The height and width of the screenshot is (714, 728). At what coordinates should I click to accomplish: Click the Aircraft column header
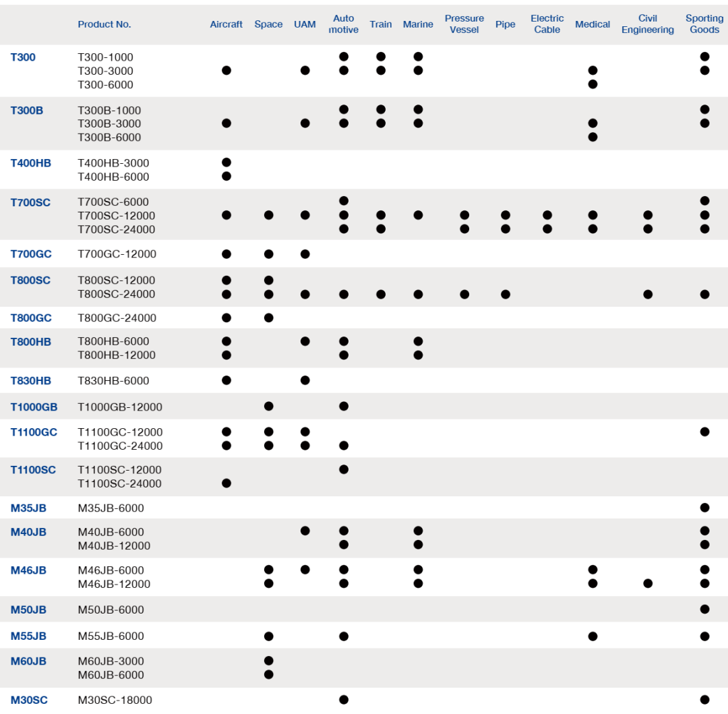(x=226, y=24)
